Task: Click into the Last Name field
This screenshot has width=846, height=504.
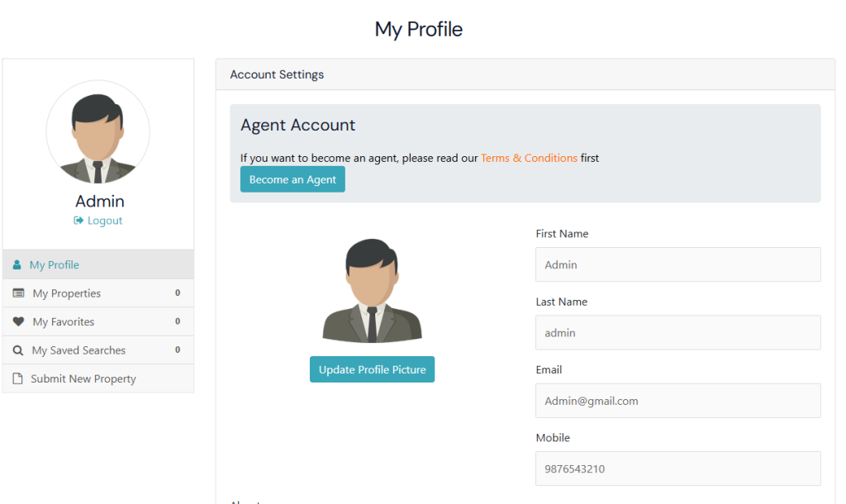Action: click(677, 333)
